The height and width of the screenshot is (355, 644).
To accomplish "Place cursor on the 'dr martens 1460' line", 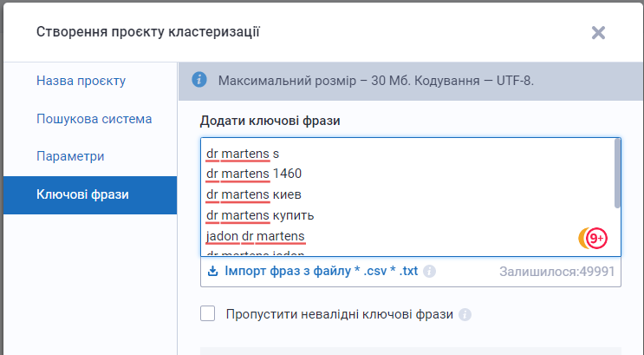I will [254, 174].
